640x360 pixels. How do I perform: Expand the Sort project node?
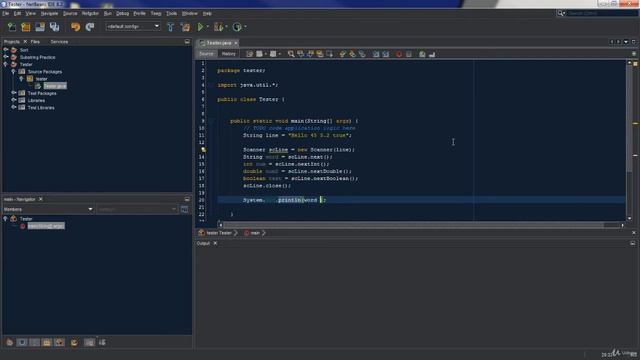(x=6, y=50)
